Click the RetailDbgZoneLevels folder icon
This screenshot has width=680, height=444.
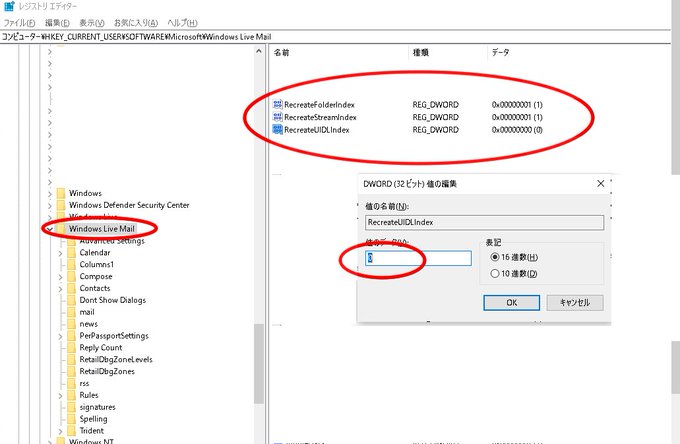tap(72, 359)
